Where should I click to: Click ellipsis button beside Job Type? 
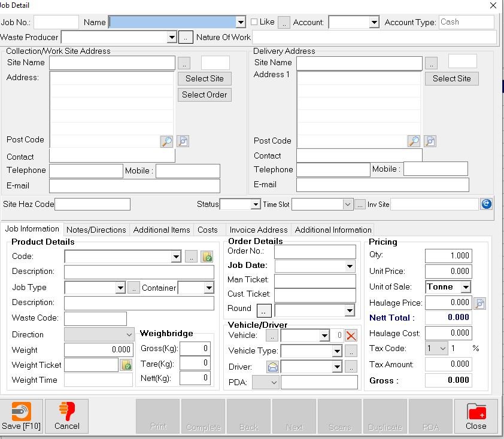click(133, 288)
